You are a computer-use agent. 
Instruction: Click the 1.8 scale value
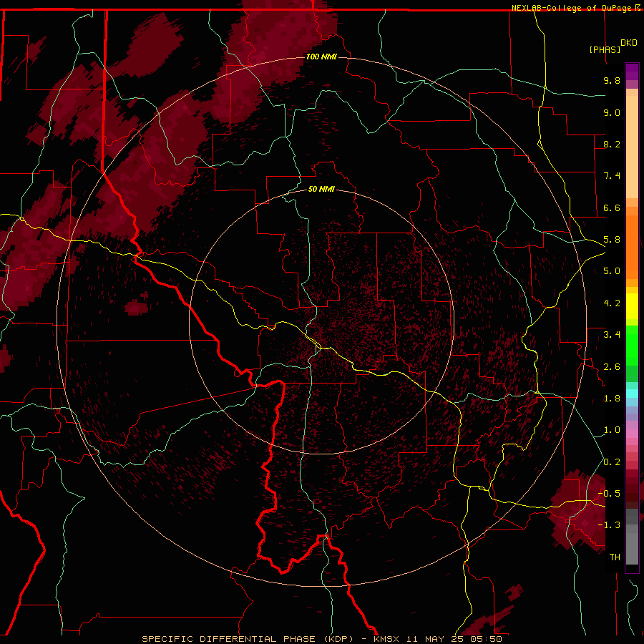(612, 399)
